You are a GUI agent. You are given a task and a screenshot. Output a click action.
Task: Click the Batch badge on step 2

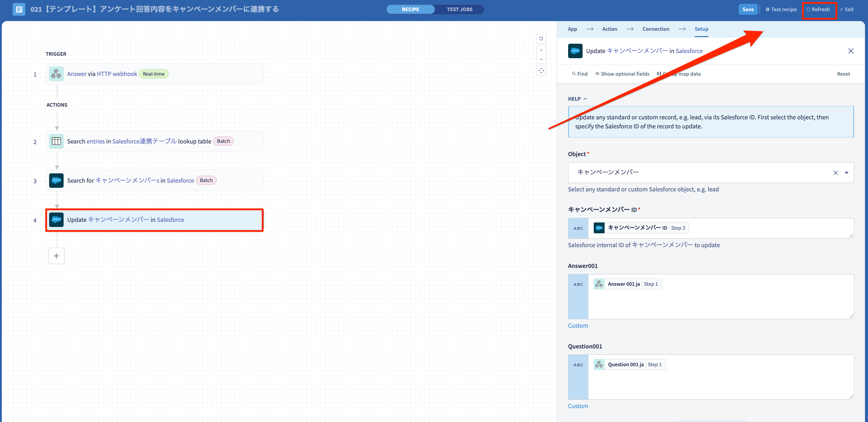[223, 141]
